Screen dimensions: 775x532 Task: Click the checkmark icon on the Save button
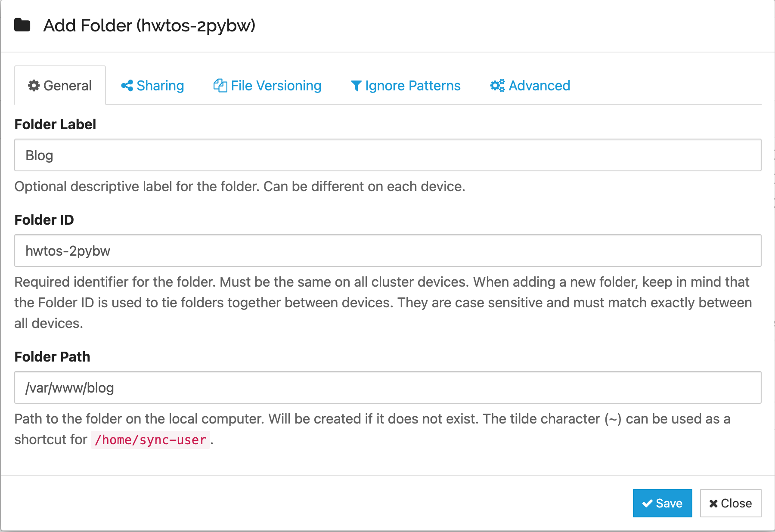point(647,503)
